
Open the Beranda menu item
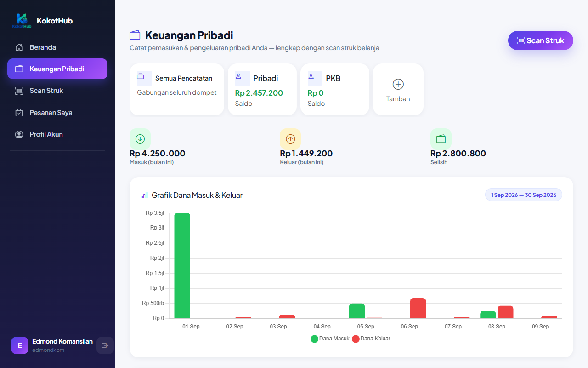click(x=57, y=47)
